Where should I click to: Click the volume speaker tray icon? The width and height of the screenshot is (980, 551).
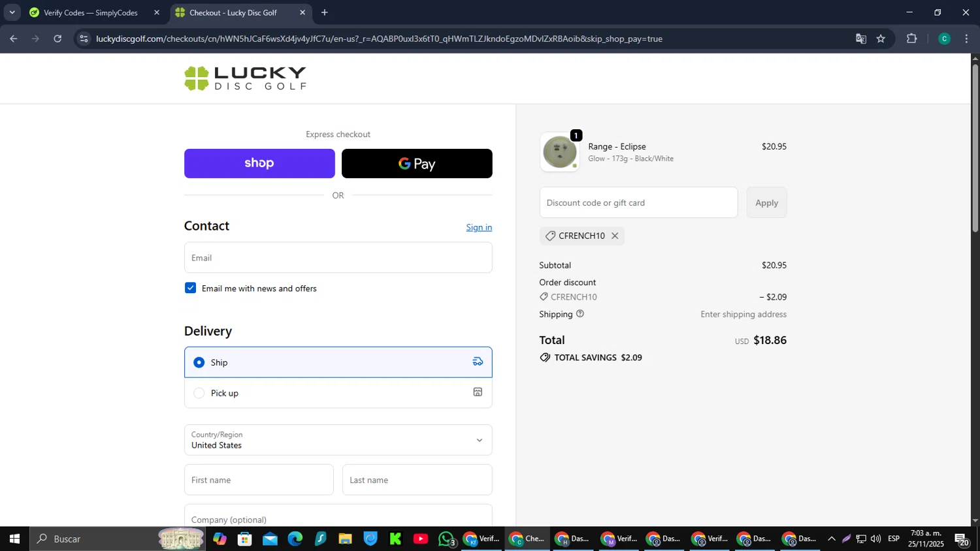(x=875, y=539)
